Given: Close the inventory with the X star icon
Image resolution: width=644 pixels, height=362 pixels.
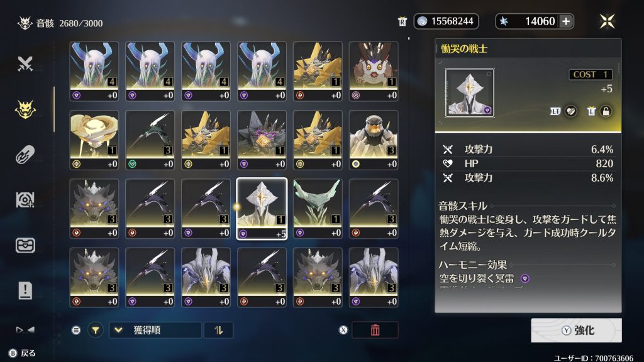Looking at the screenshot, I should (x=607, y=21).
